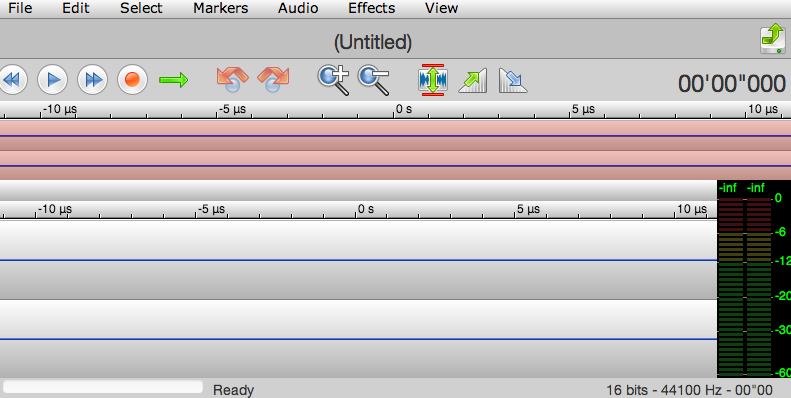This screenshot has width=791, height=398.
Task: Click the upper channel of the main waveform
Action: pyautogui.click(x=358, y=260)
